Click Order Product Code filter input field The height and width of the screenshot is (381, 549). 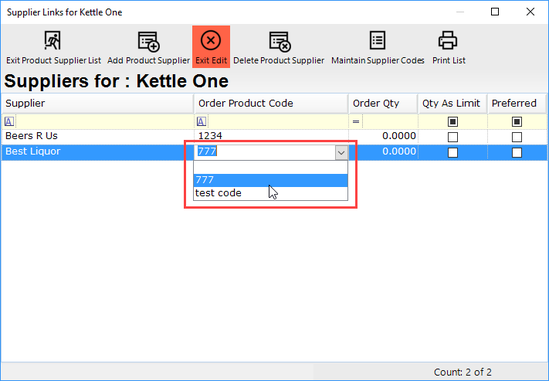click(278, 122)
